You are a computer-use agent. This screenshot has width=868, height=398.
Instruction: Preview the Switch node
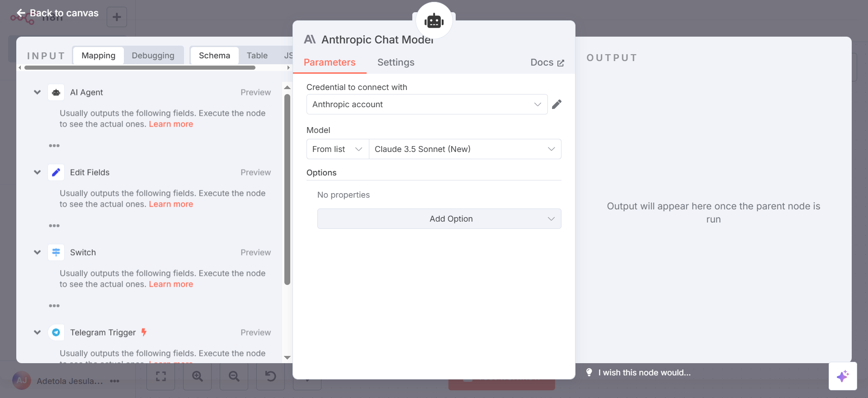[x=255, y=252]
